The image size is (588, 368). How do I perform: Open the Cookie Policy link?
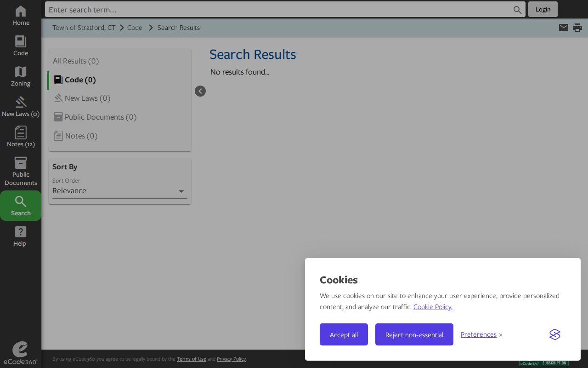click(x=433, y=307)
